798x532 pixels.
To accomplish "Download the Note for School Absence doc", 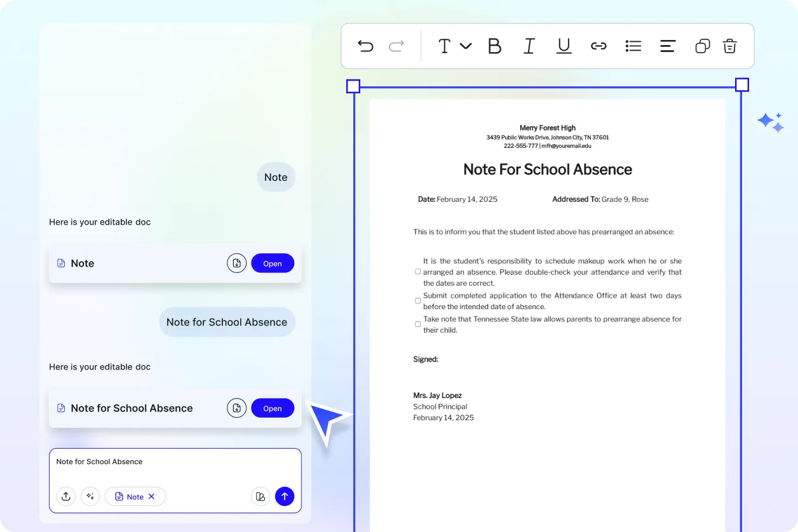I will (236, 408).
